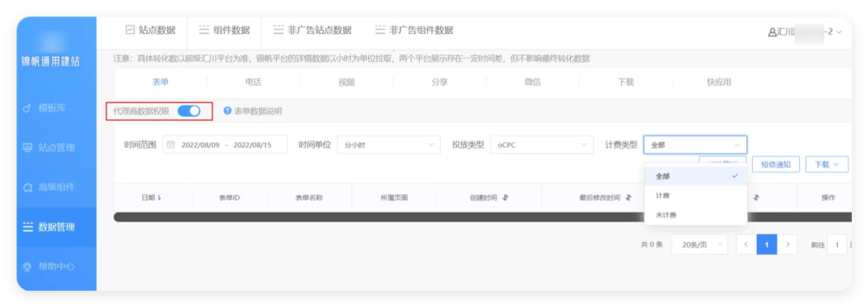
Task: Click the 帮助中心 headset icon
Action: coord(27,266)
